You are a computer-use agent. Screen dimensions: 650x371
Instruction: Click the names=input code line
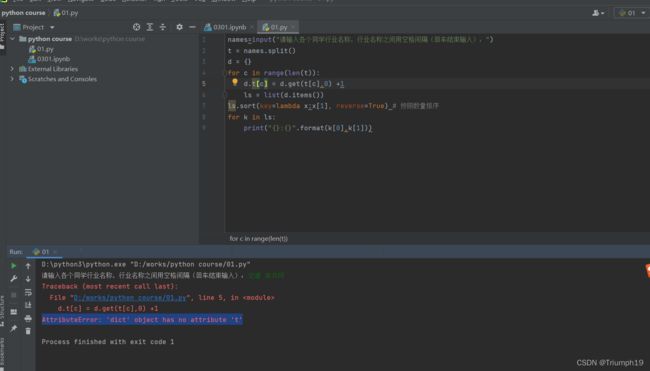coord(360,39)
